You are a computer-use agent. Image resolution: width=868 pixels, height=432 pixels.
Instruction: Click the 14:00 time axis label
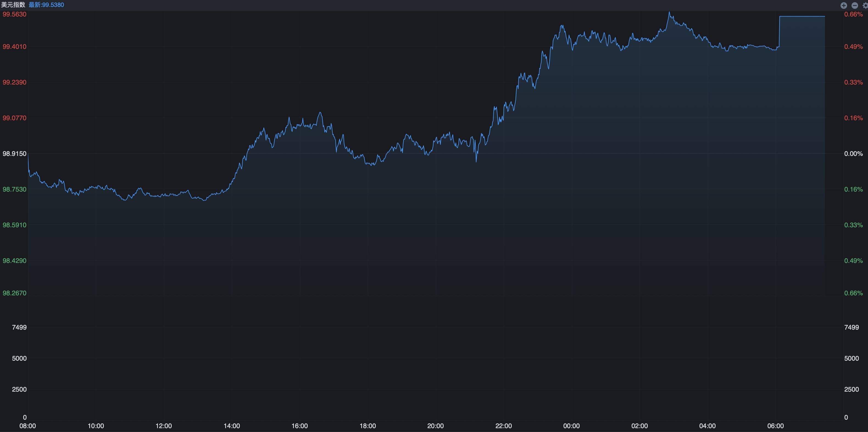(232, 426)
